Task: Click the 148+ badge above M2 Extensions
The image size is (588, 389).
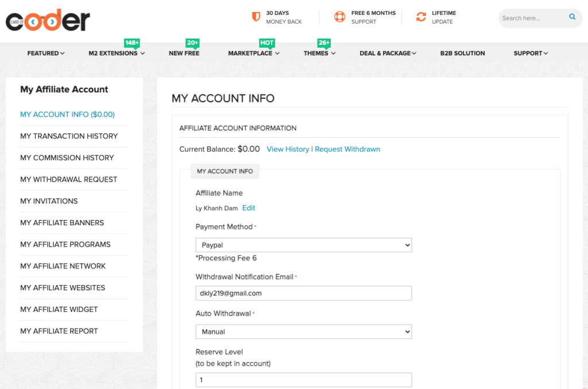Action: pyautogui.click(x=132, y=43)
